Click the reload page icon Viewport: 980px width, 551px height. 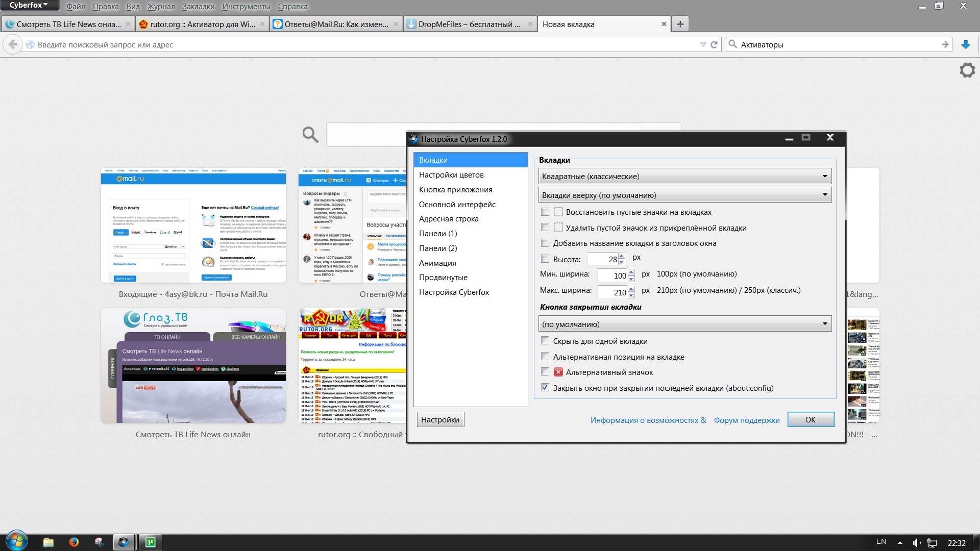click(714, 45)
